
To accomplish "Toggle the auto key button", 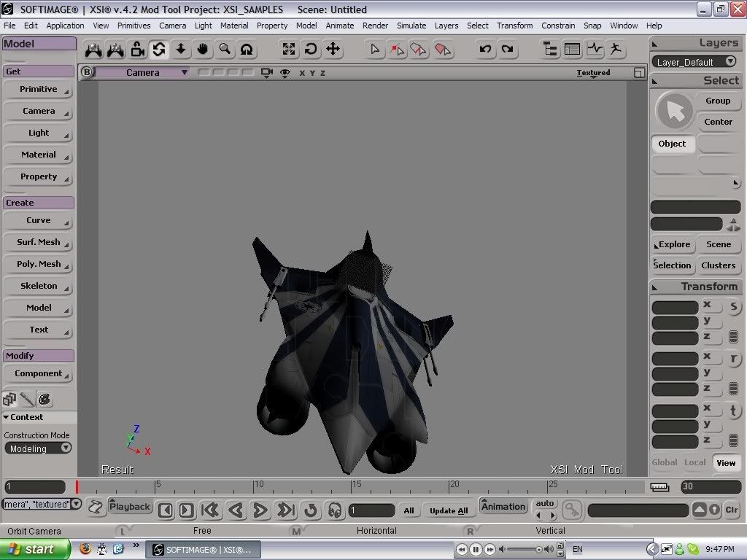I will coord(544,503).
